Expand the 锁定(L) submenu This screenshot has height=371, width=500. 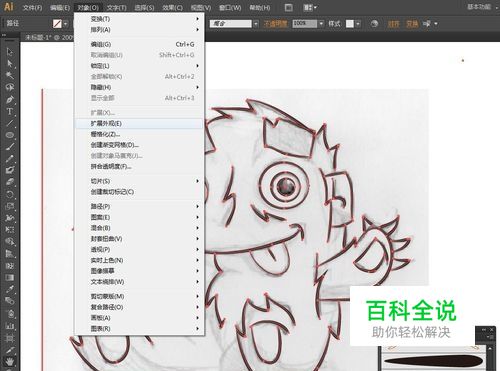[139, 66]
